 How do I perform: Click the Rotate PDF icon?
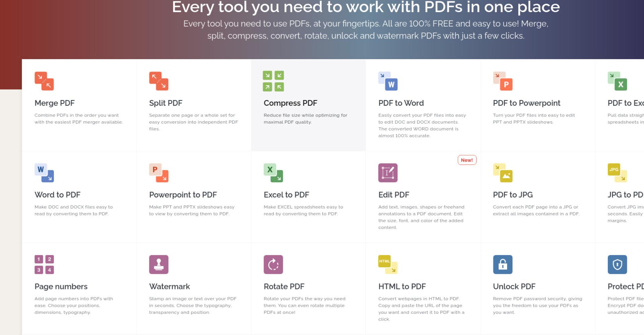coord(273,265)
